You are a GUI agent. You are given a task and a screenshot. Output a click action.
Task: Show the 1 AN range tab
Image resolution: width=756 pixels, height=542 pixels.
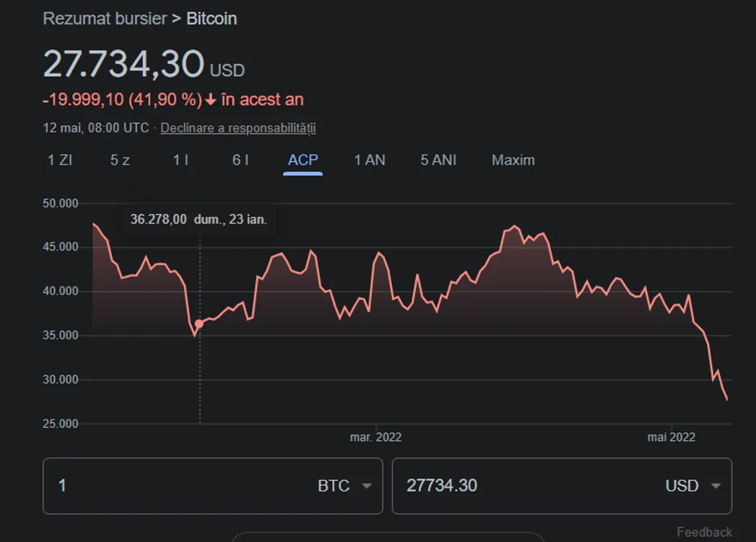point(370,160)
